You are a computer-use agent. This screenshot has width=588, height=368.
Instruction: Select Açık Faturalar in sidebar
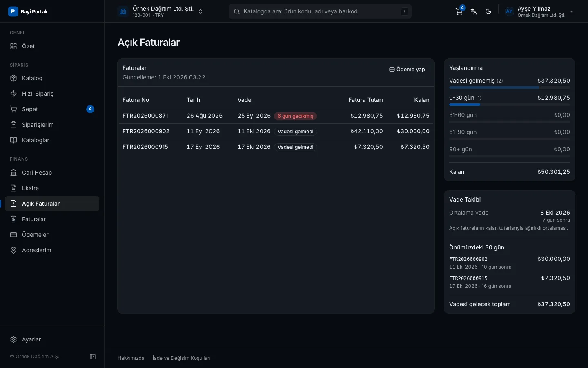[x=52, y=204]
